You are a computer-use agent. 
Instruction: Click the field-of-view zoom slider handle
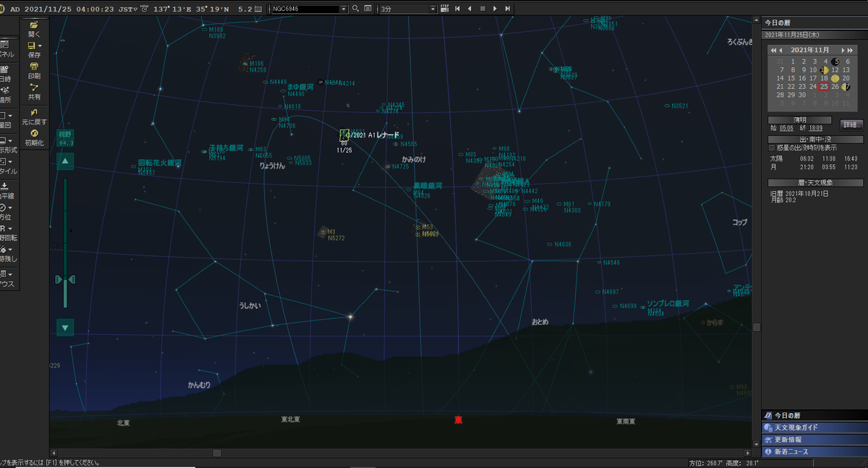65,279
